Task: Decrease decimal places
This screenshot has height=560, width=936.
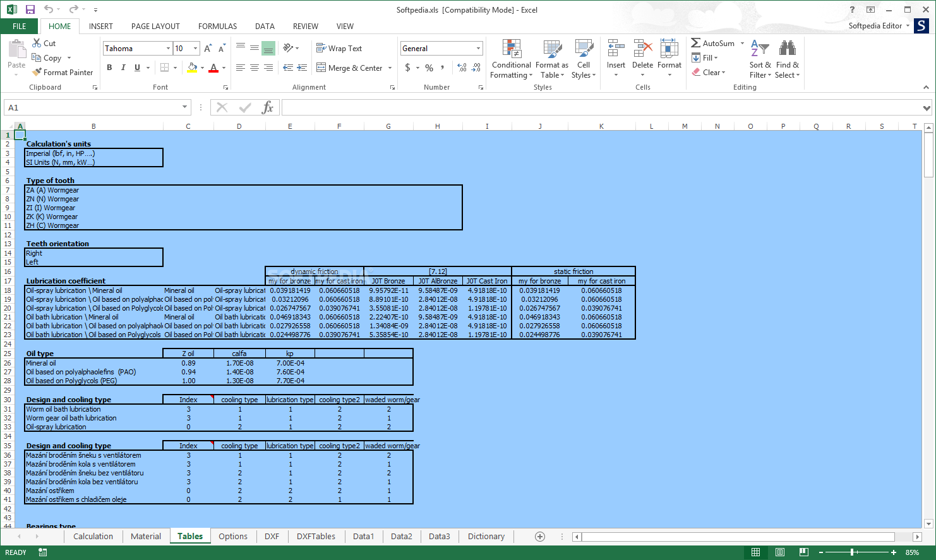Action: point(476,68)
